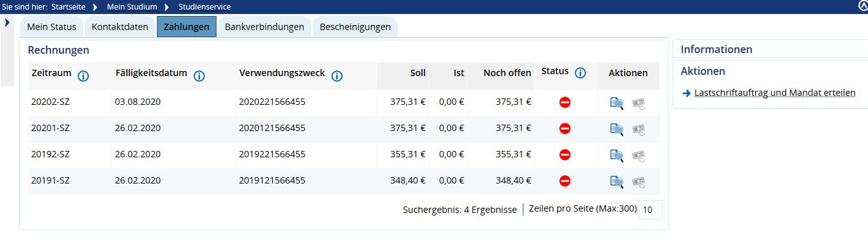The height and width of the screenshot is (250, 868).
Task: Click payment icon in 20192-SZ row
Action: 639,155
